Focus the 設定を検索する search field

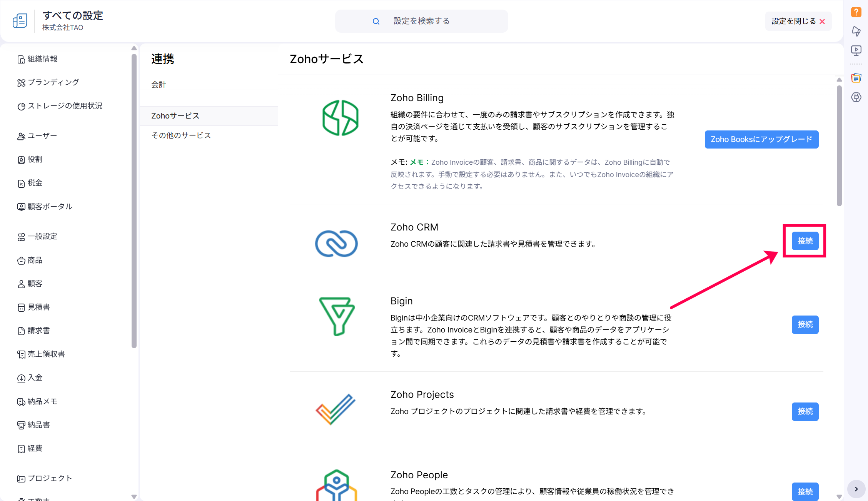pyautogui.click(x=421, y=21)
